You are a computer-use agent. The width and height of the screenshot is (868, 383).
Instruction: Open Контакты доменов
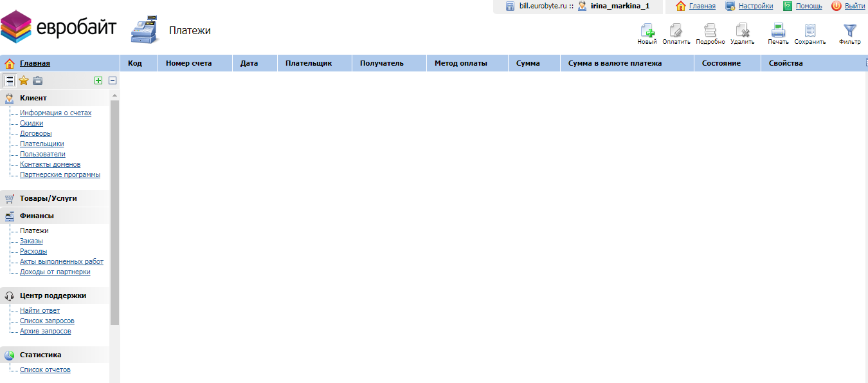tap(50, 164)
